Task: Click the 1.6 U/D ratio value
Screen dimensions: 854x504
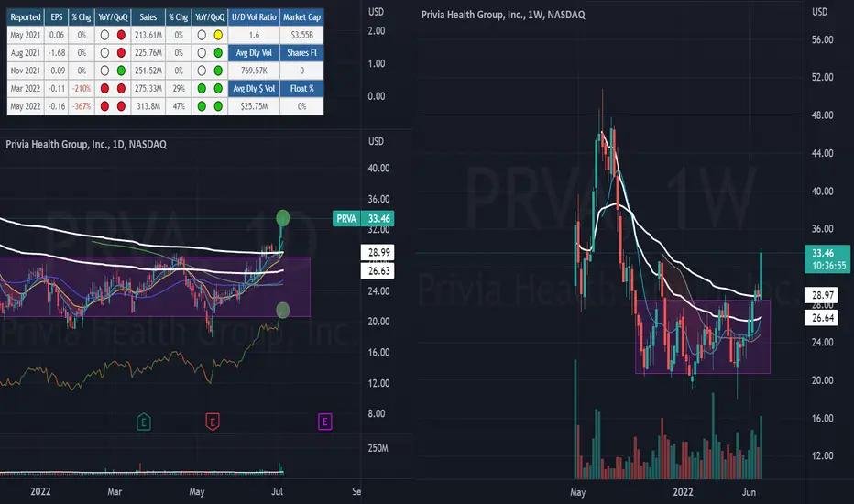Action: tap(254, 35)
